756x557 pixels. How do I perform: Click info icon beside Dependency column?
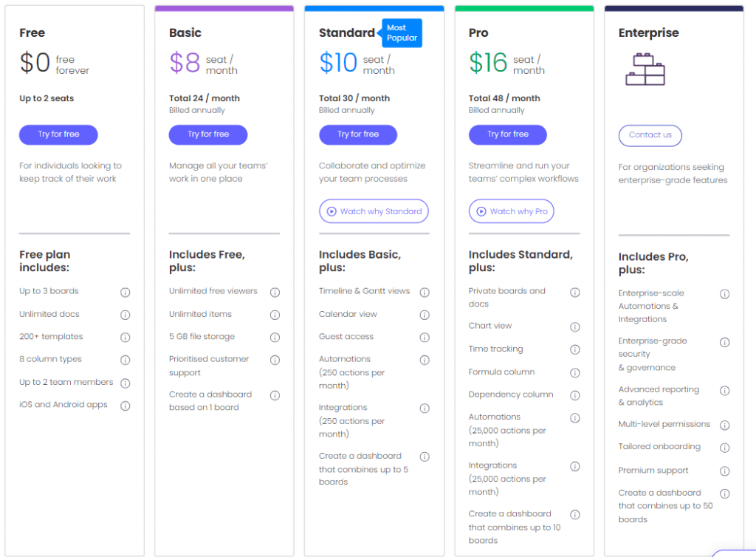click(574, 395)
